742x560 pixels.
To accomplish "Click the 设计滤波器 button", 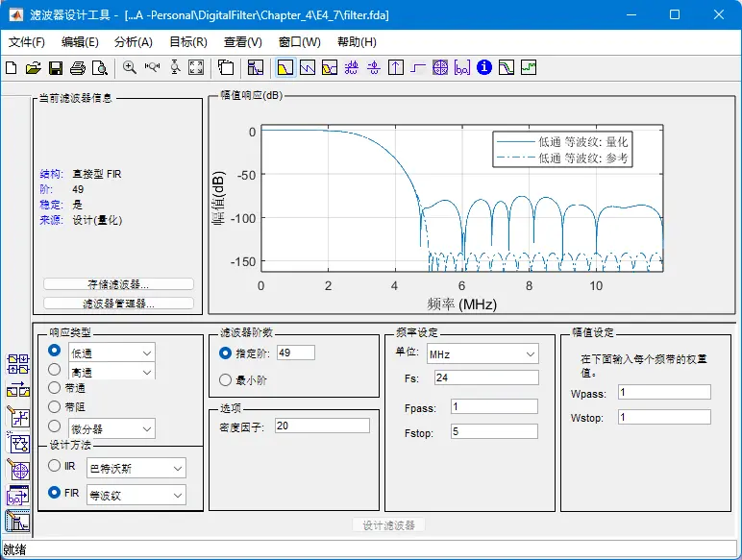I will click(x=388, y=525).
